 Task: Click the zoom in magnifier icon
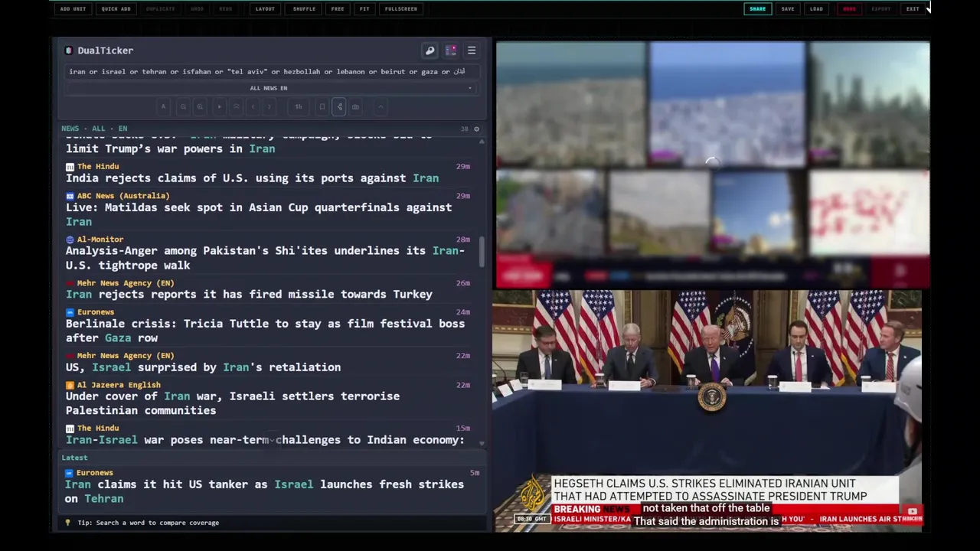tap(200, 106)
